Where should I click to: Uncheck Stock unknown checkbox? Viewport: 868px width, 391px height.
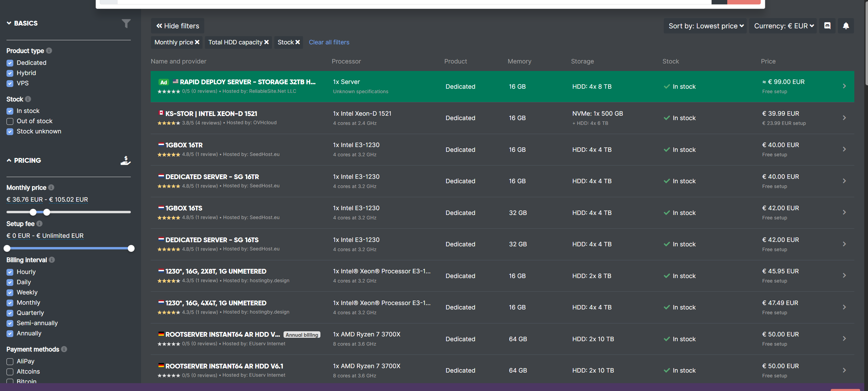(10, 131)
